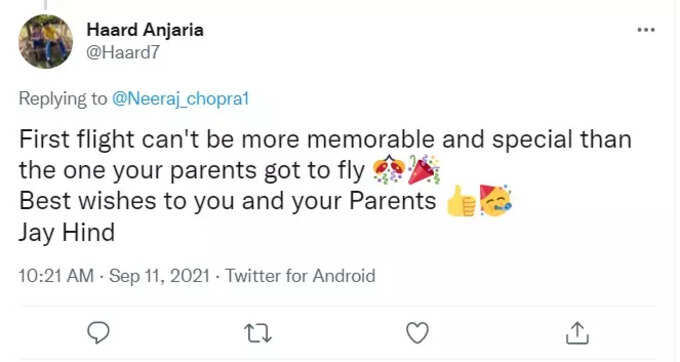
Task: Open Haard Anjaria's profile picture
Action: click(46, 41)
